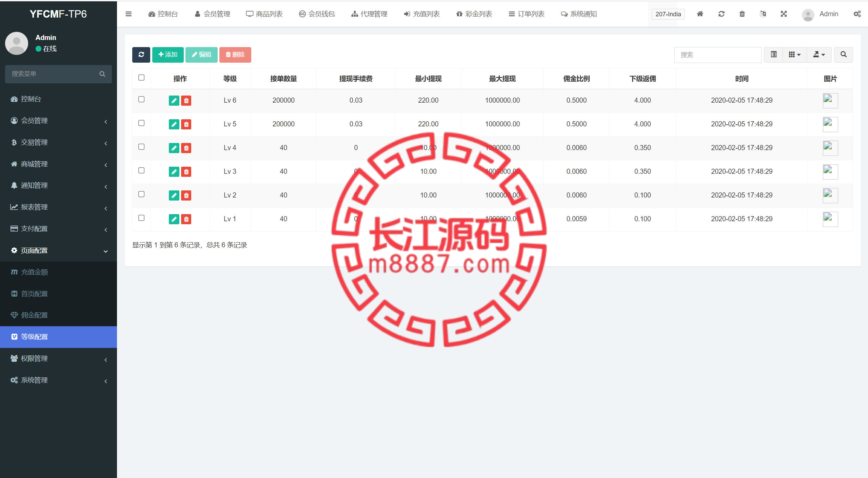Click green edit pencil for Lv 5
The height and width of the screenshot is (478, 868).
(x=174, y=124)
